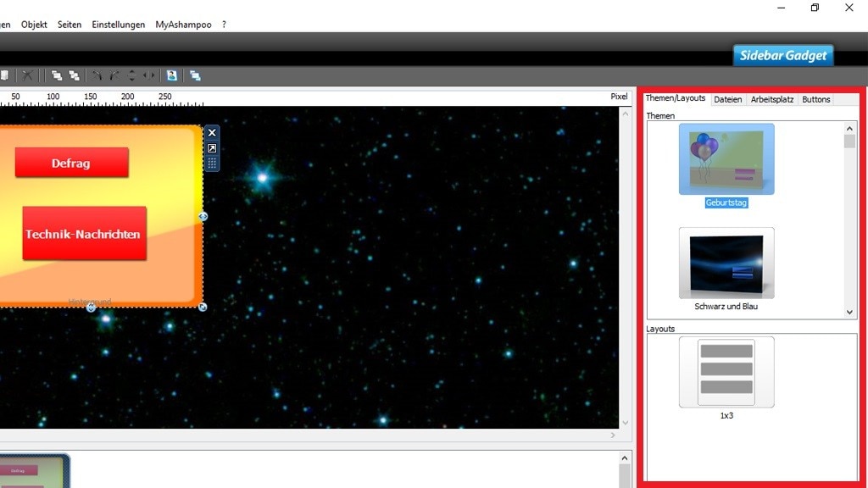Viewport: 868px width, 488px height.
Task: Activate the rotate right toolbar icon
Action: (114, 75)
